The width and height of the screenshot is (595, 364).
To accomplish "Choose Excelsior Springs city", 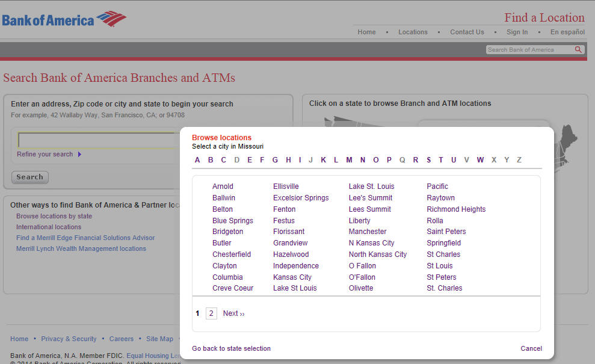I will [301, 198].
